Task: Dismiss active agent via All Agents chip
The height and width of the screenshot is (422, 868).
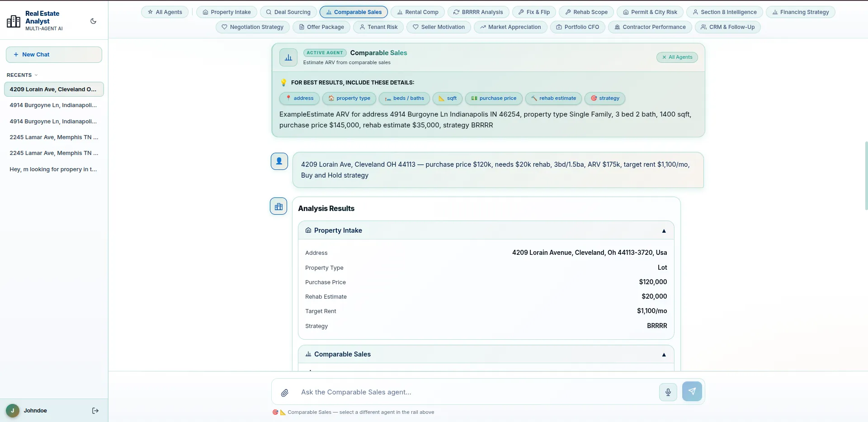Action: (677, 57)
